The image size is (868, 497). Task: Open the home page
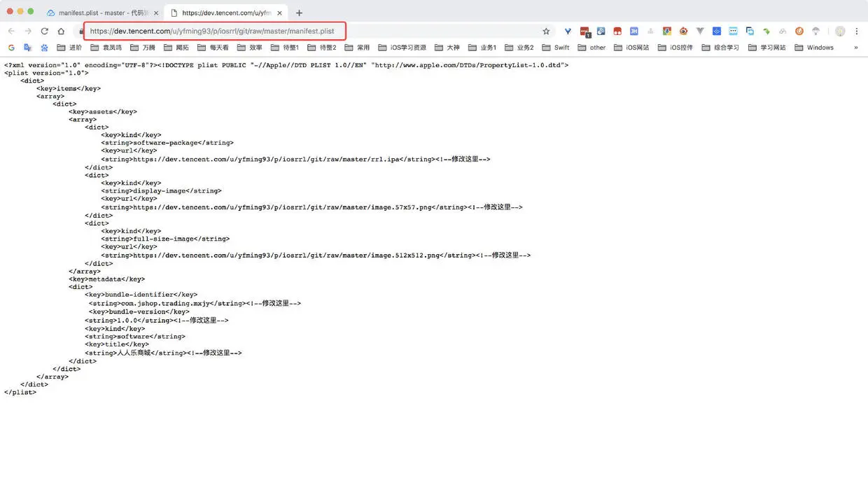61,31
